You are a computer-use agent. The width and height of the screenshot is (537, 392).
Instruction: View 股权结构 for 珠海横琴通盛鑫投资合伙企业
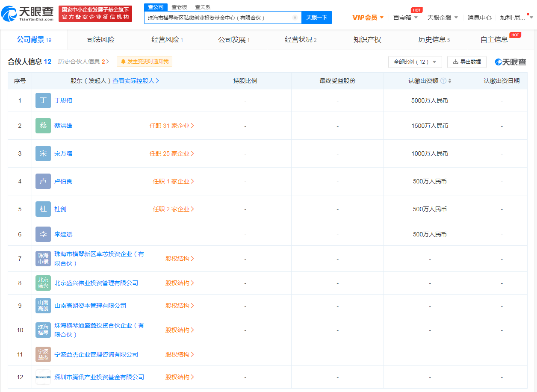coord(180,330)
